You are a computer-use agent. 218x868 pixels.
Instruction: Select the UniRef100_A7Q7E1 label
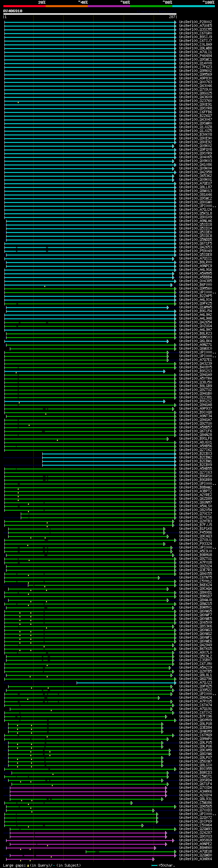(196, 360)
